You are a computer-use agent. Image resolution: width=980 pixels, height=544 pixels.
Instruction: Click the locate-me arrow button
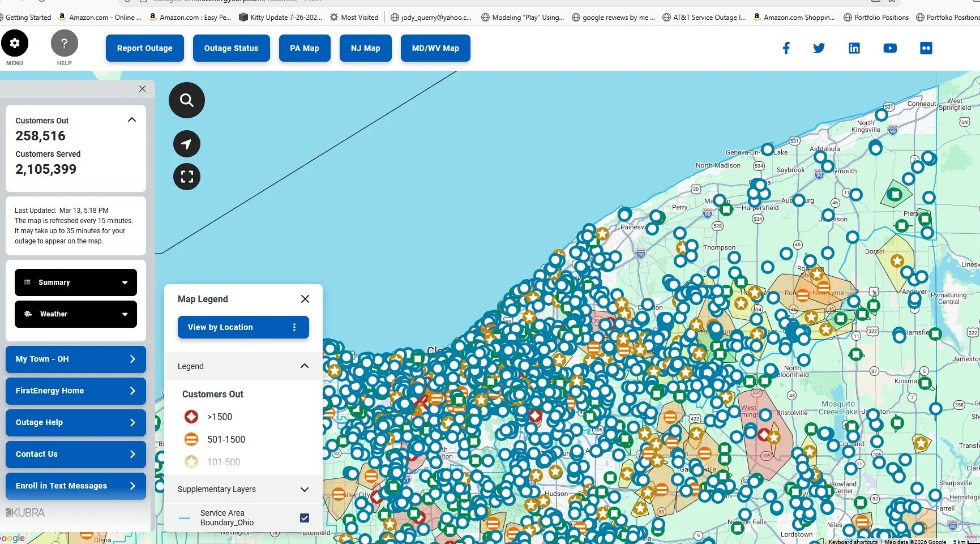(x=187, y=144)
